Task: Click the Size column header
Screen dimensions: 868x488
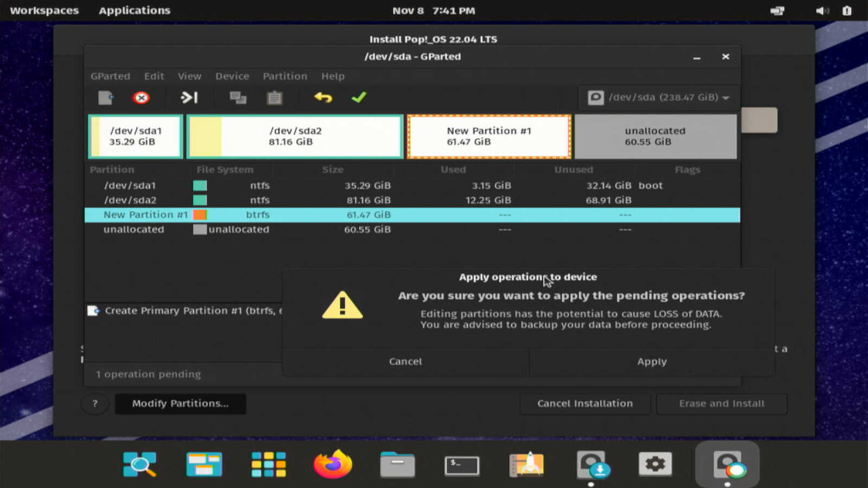Action: [333, 170]
